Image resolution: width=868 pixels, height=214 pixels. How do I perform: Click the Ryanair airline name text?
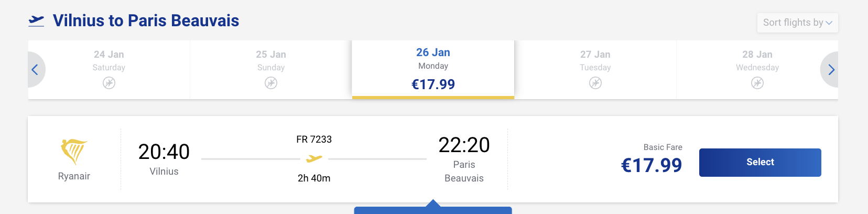click(x=74, y=176)
